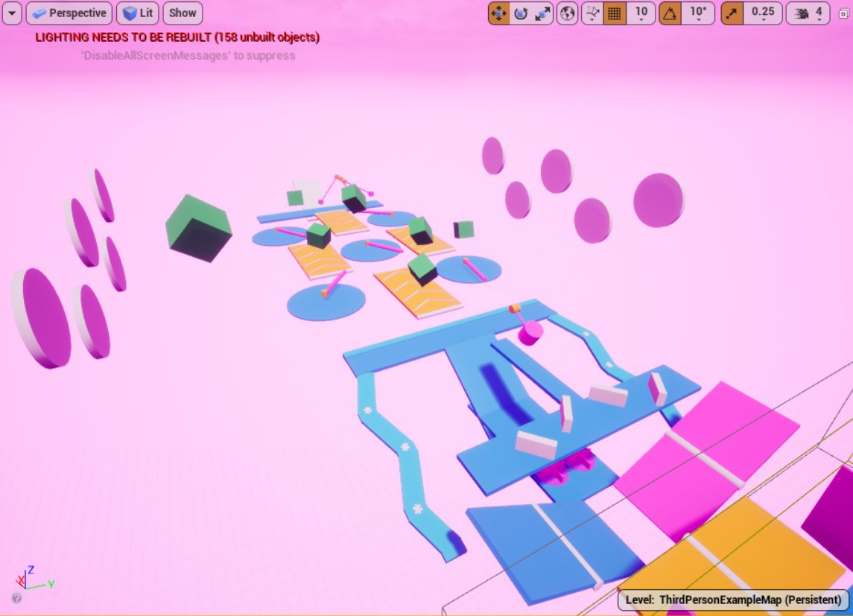The height and width of the screenshot is (616, 853).
Task: Open the scale snap 0.25 dropdown
Action: [763, 13]
